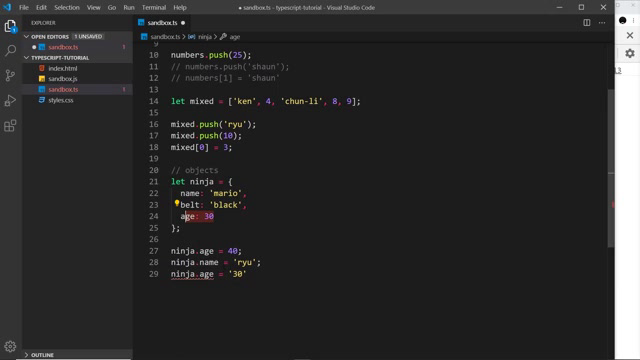
Task: Click 'numbers.push(25);' on line 10
Action: tap(211, 55)
